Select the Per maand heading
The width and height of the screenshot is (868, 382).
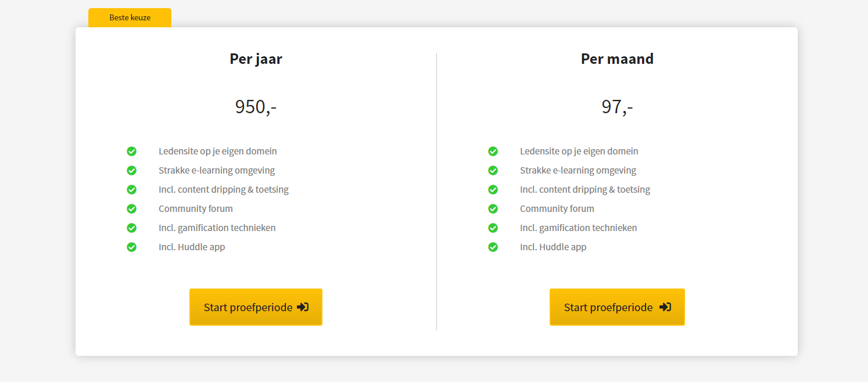(x=617, y=59)
